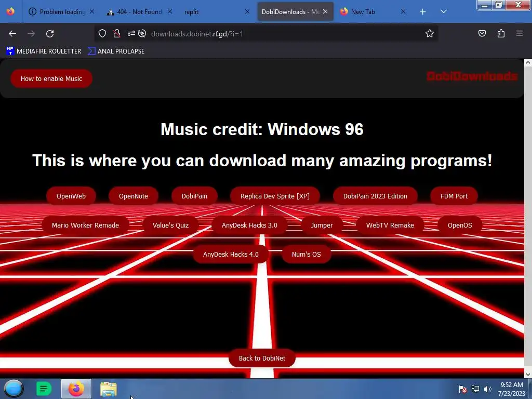Viewport: 532px width, 399px height.
Task: Click the OpenOS button
Action: 460,225
